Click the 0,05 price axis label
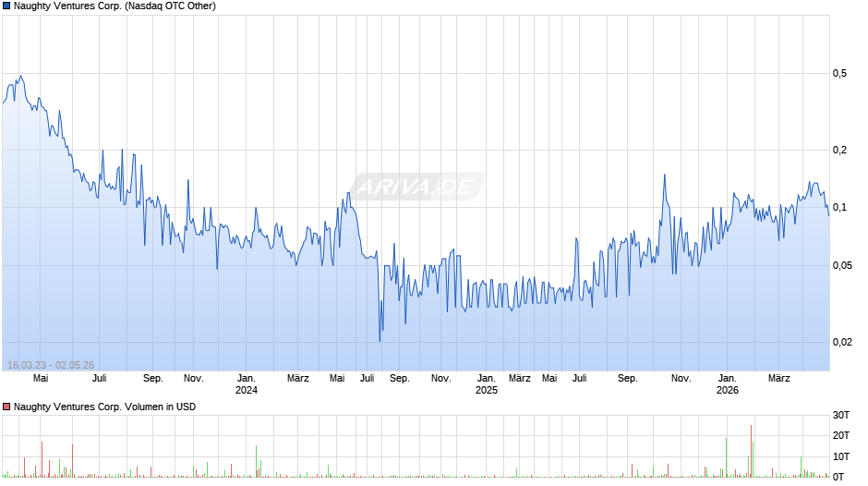 pos(842,265)
